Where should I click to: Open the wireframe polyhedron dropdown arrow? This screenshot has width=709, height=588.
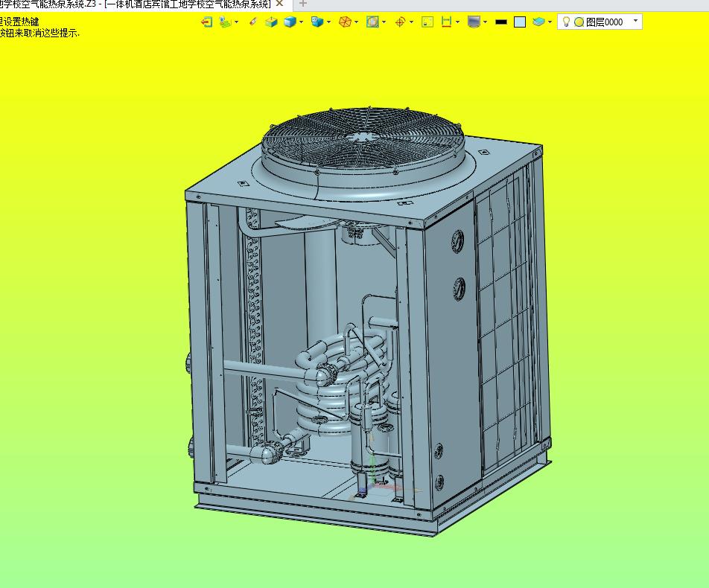[356, 22]
